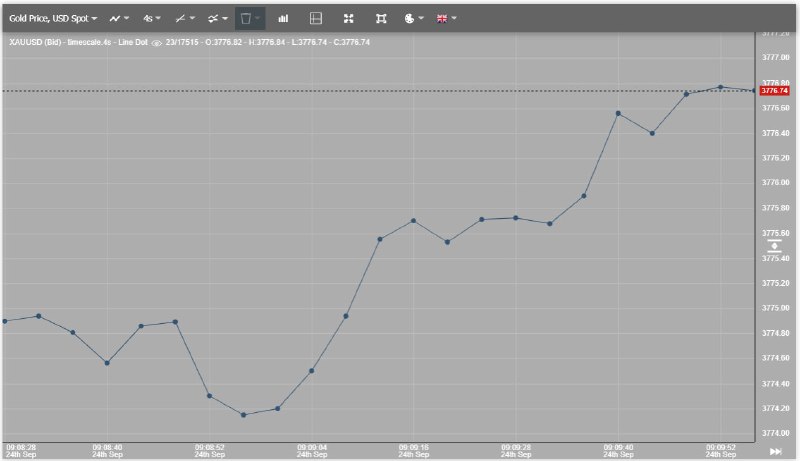Open the Gold Price, USD Spot instrument dropdown
The image size is (800, 461).
tap(53, 18)
